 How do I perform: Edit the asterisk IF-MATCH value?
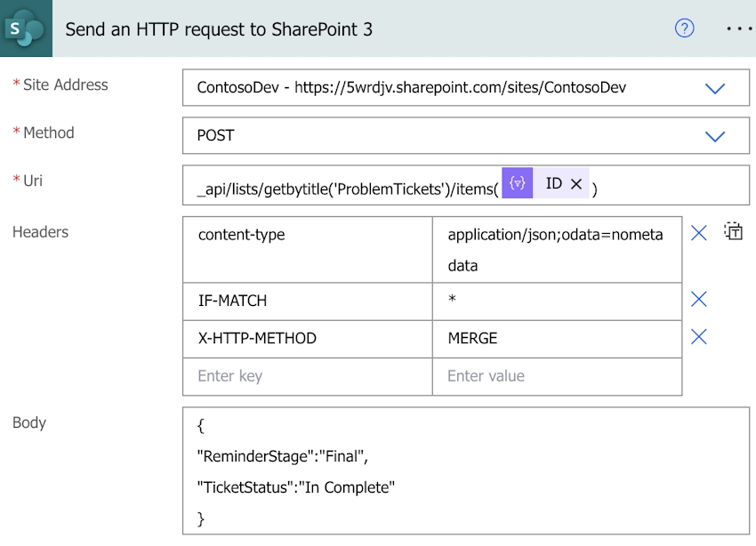click(558, 301)
